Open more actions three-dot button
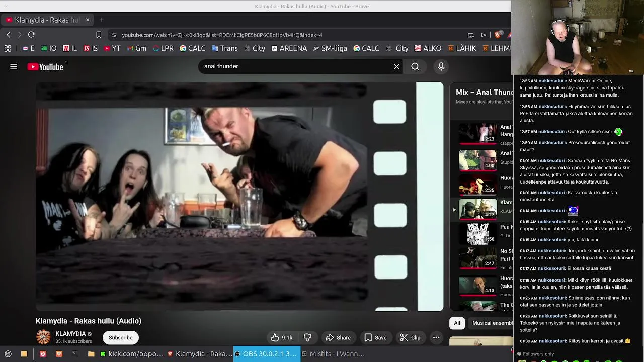This screenshot has width=644, height=362. pyautogui.click(x=436, y=338)
